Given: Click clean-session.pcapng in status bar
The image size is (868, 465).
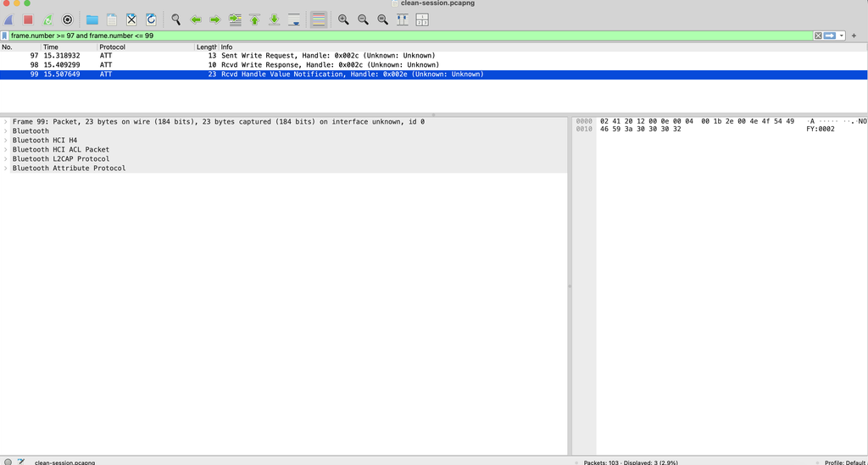Looking at the screenshot, I should point(64,462).
